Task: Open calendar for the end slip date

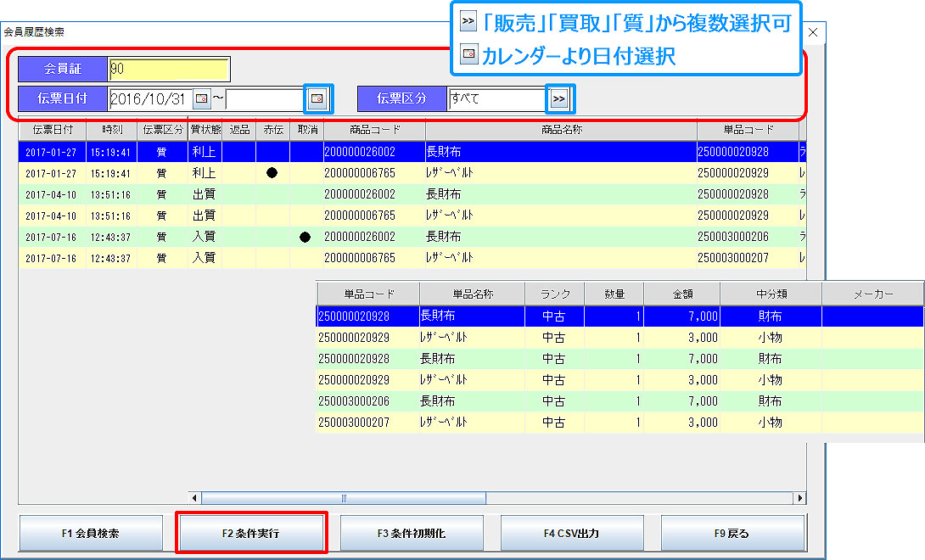Action: [316, 99]
